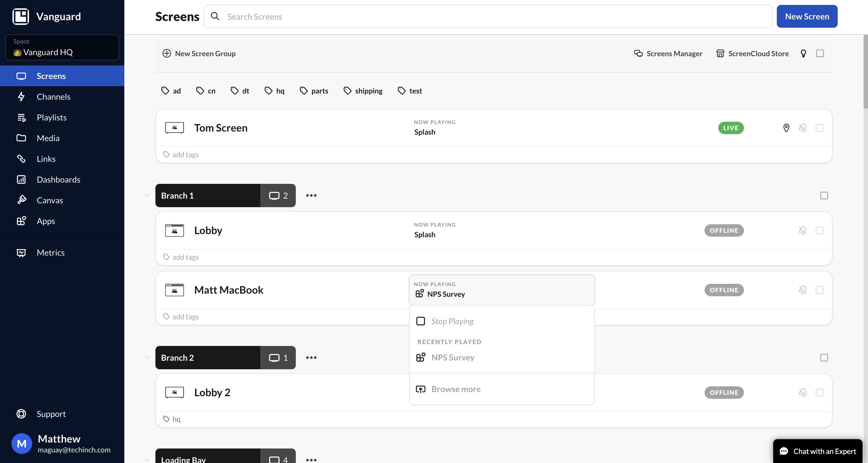This screenshot has width=868, height=463.
Task: Select the Tom Screen checkbox
Action: pyautogui.click(x=820, y=128)
